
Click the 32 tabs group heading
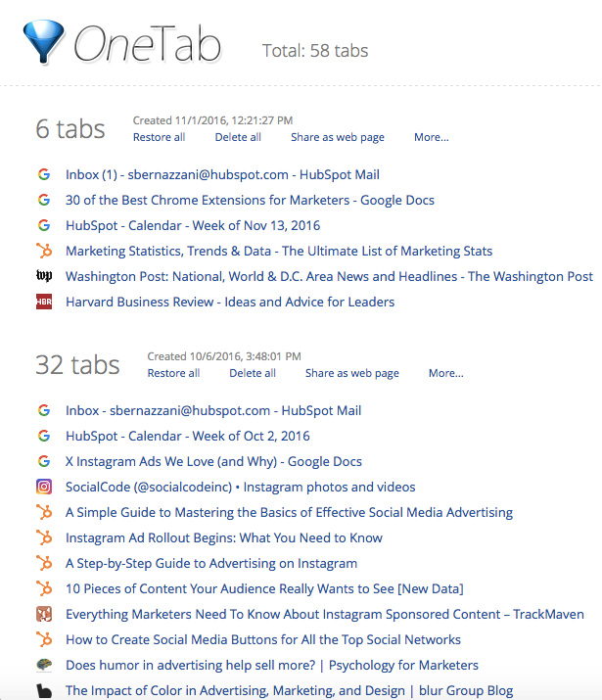tap(77, 365)
